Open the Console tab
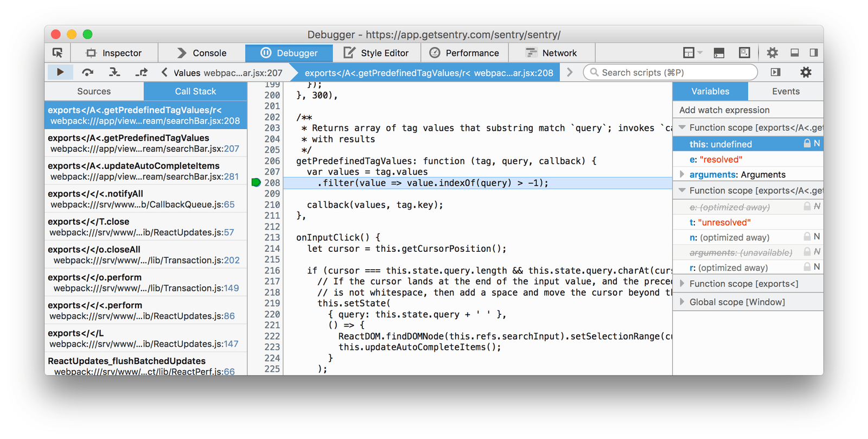Viewport: 868px width, 439px height. 202,53
